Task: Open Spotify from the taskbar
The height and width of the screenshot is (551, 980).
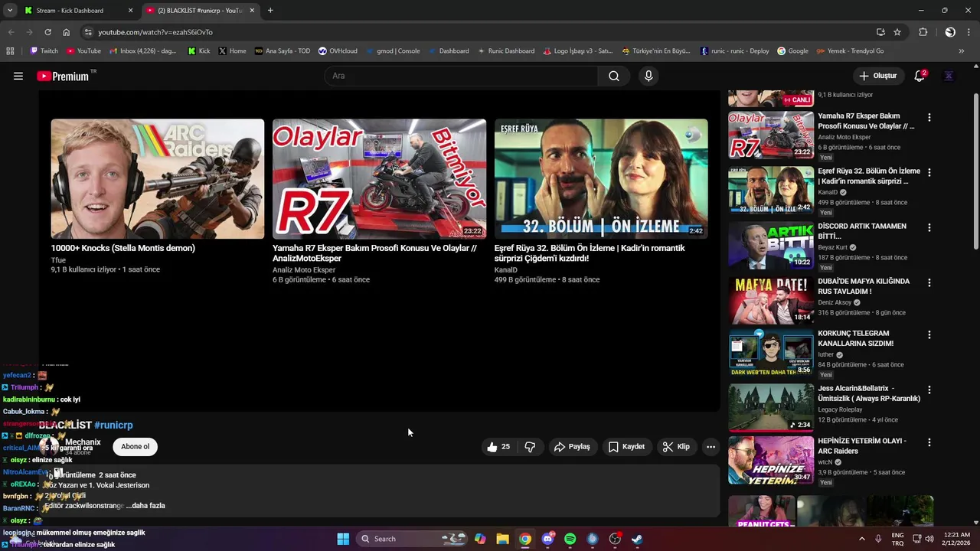Action: pos(570,539)
